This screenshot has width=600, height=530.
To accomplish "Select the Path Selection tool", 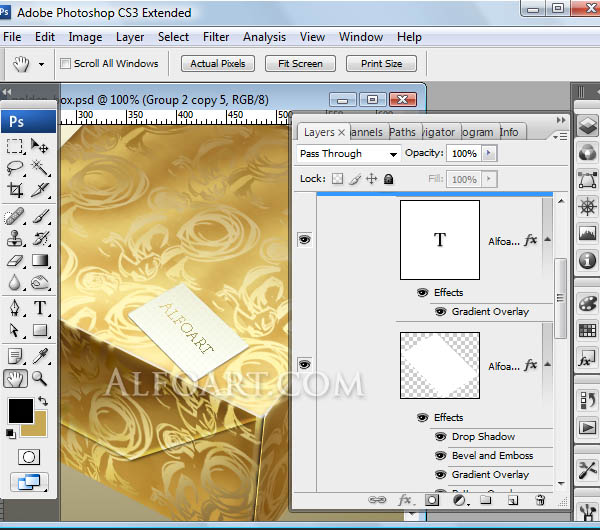I will pyautogui.click(x=15, y=330).
